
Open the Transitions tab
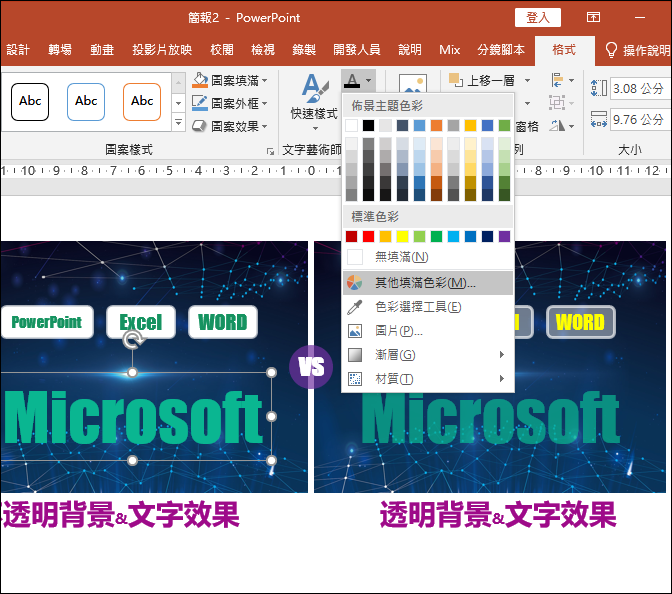coord(60,50)
